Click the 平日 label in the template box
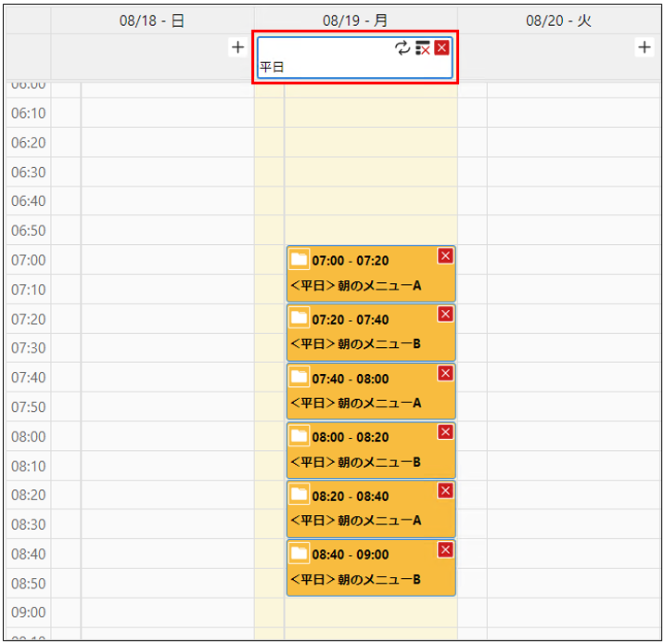 pyautogui.click(x=272, y=67)
